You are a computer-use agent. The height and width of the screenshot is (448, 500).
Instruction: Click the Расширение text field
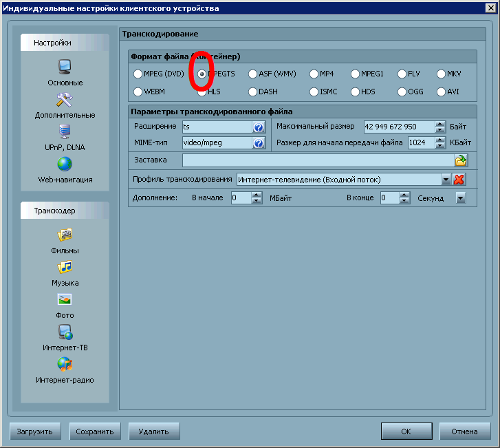pos(217,127)
